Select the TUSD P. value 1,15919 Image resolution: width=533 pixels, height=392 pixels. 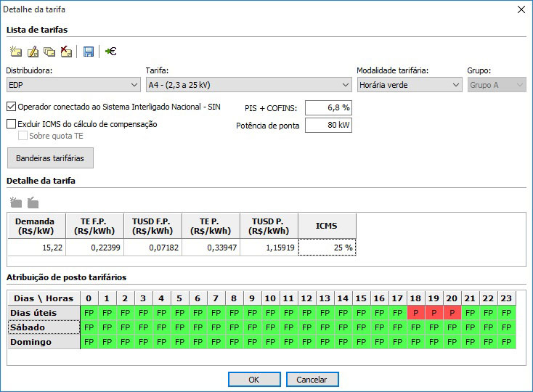[269, 248]
